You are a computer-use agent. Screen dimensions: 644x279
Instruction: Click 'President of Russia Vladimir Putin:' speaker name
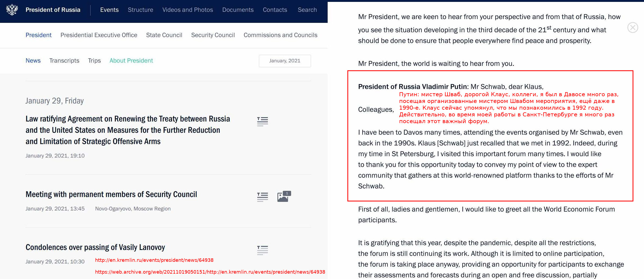point(413,87)
